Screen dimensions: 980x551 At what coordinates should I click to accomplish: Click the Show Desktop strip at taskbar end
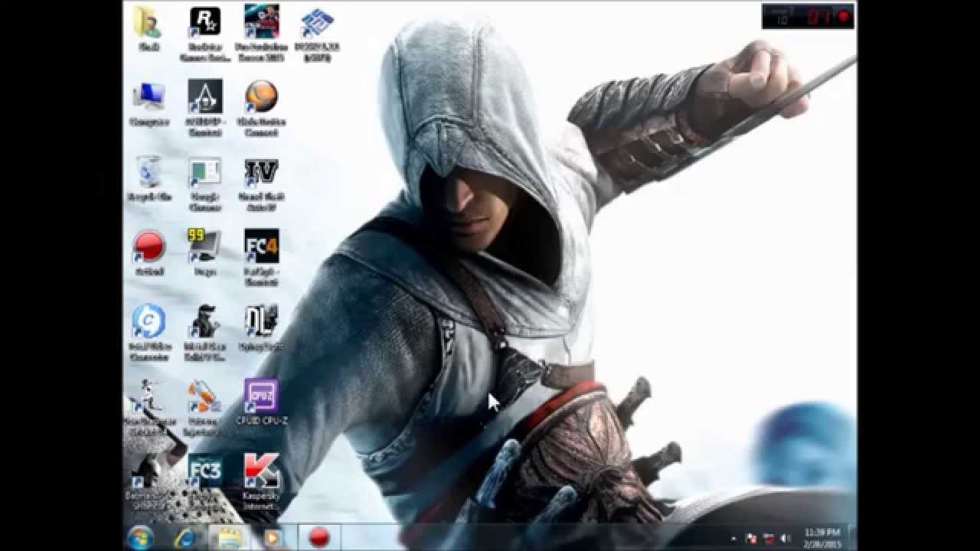click(x=852, y=537)
